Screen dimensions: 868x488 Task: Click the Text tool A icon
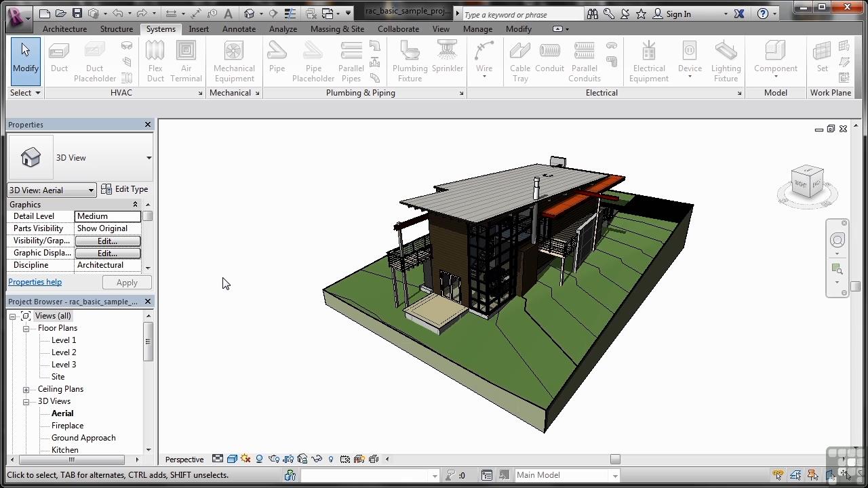[228, 14]
